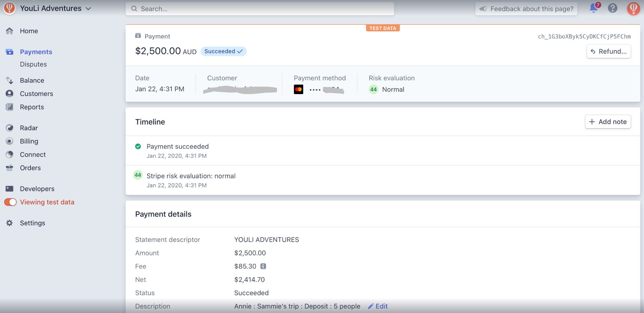Click the date Jan 22, 4:31 PM
Viewport: 644px width, 313px height.
tap(160, 89)
